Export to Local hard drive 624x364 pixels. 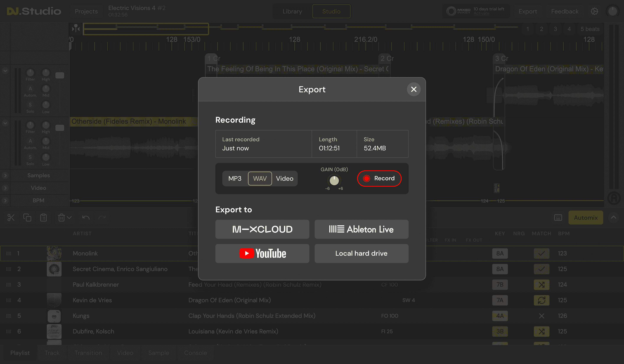(361, 253)
